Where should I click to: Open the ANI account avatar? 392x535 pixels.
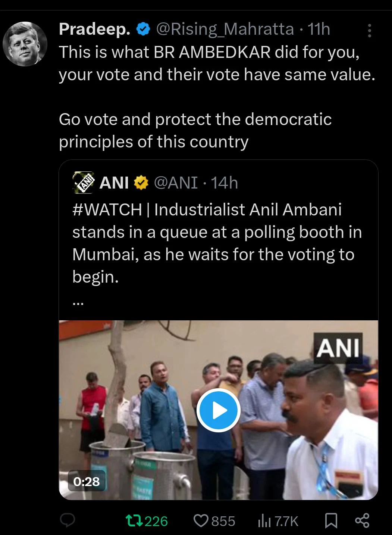(x=83, y=183)
